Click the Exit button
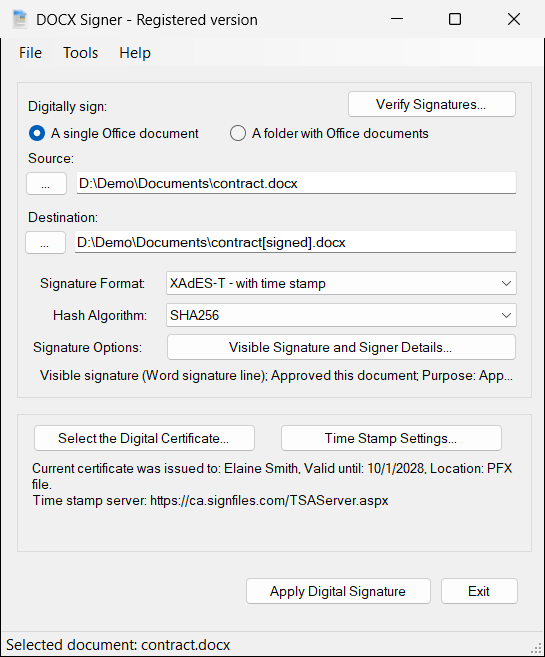 (479, 591)
